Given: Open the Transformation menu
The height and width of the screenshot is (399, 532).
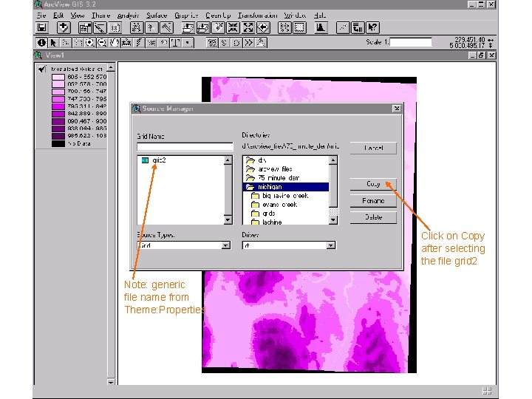Looking at the screenshot, I should tap(257, 16).
